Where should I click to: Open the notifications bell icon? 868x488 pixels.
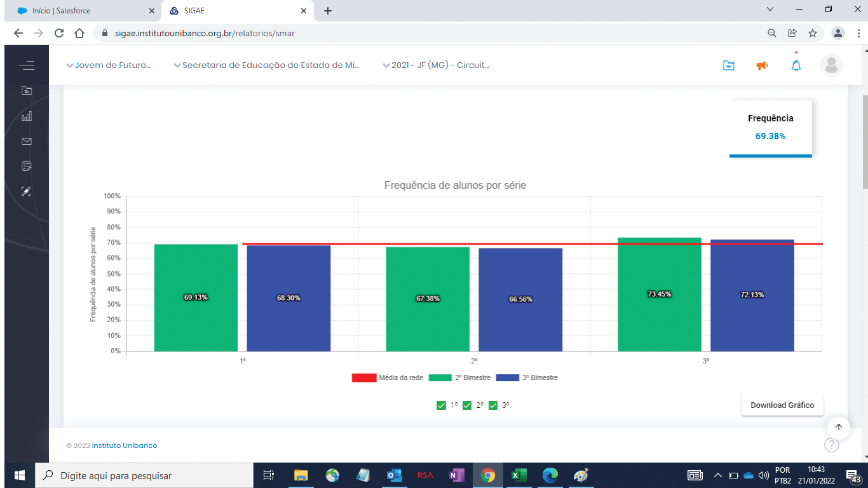pos(796,65)
